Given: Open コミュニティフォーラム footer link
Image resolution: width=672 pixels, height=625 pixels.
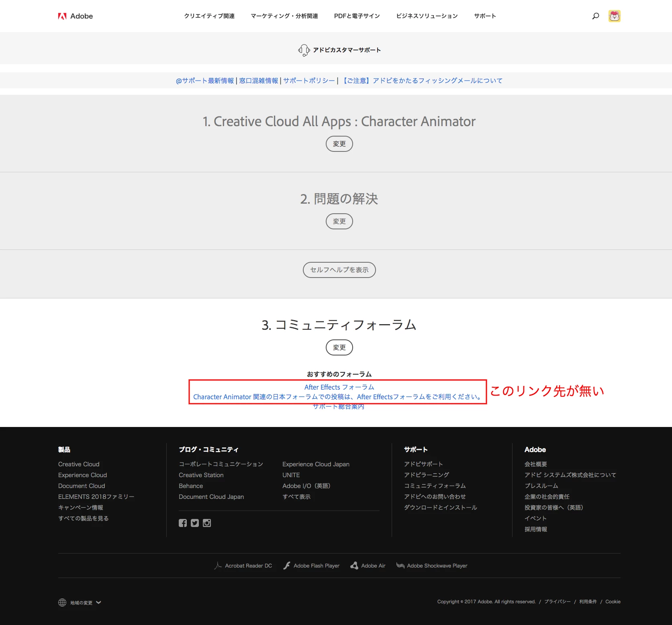Looking at the screenshot, I should pyautogui.click(x=435, y=486).
